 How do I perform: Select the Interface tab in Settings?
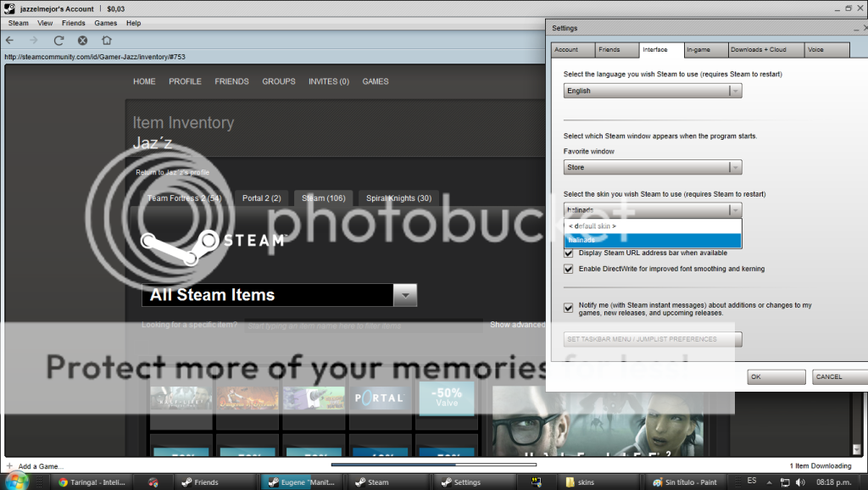[x=661, y=50]
